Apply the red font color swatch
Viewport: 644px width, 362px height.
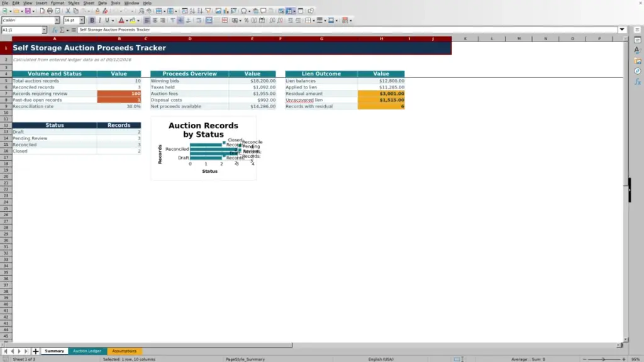121,21
